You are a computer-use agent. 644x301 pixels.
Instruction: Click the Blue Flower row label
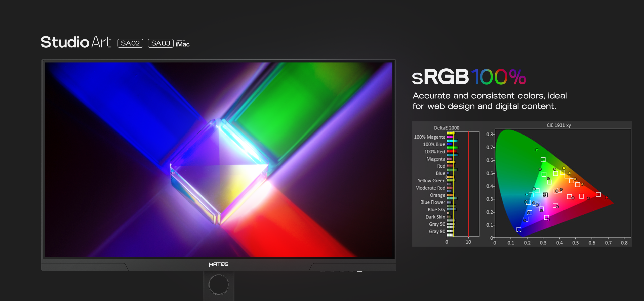(x=432, y=202)
